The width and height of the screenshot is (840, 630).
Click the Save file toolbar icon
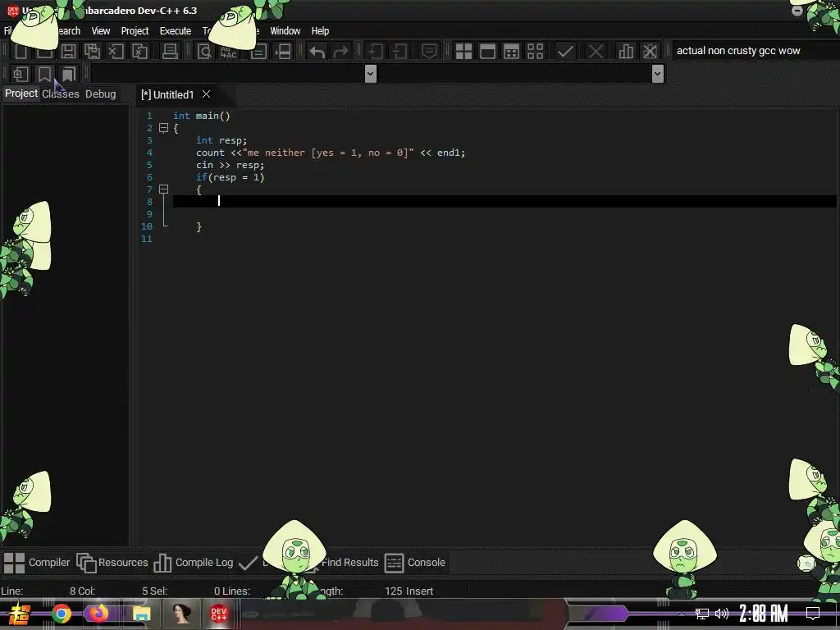click(x=68, y=52)
